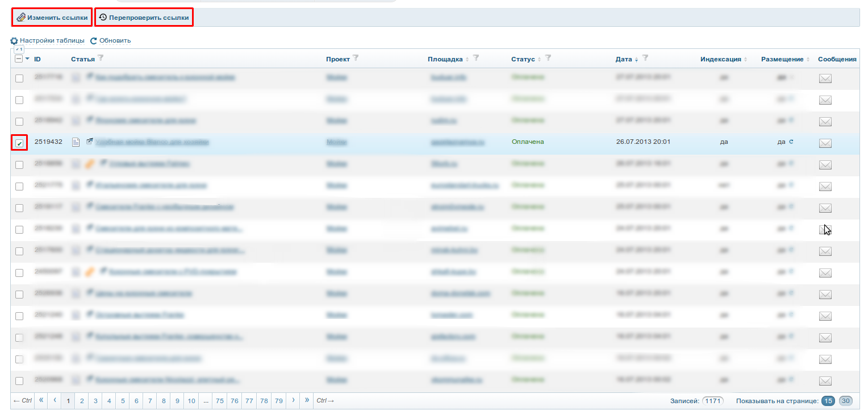Click the document icon in row 2519432

point(76,142)
